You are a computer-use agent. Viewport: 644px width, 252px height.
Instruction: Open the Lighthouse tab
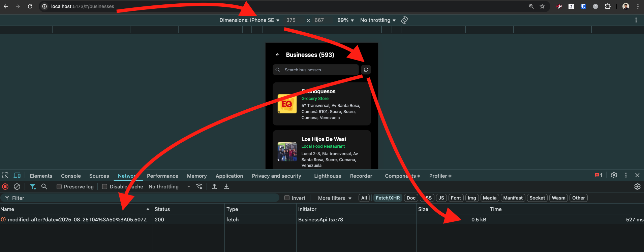point(328,176)
